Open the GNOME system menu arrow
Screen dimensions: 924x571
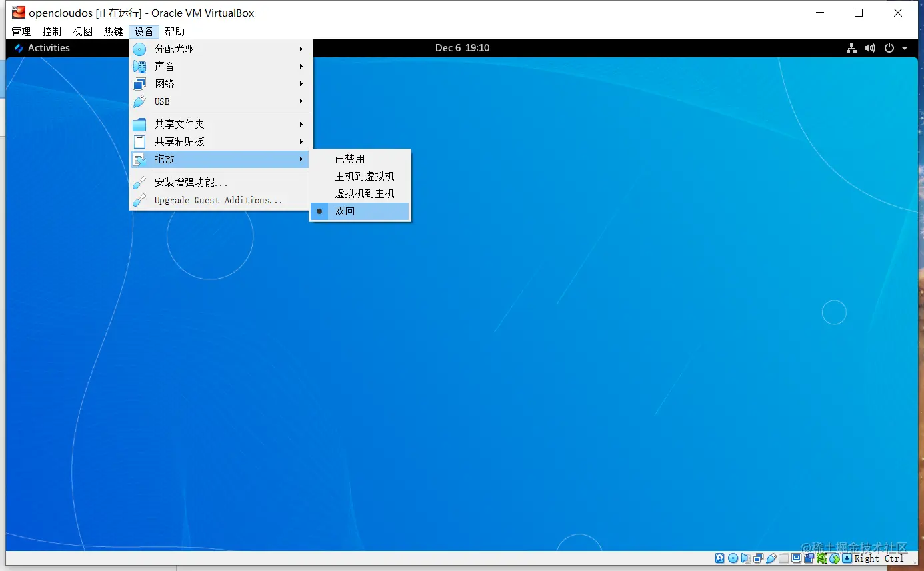pos(905,48)
